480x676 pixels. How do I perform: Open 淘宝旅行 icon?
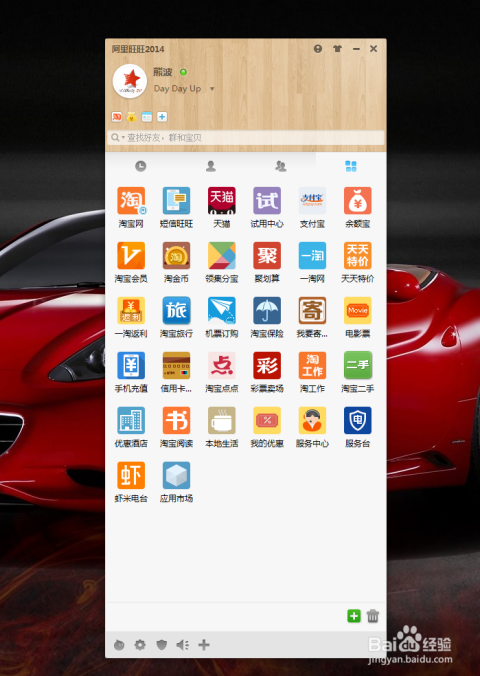pos(176,310)
